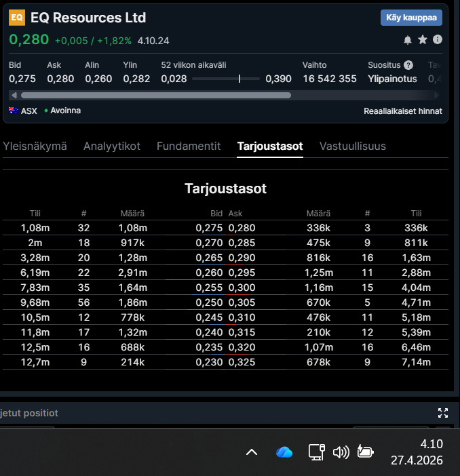This screenshot has width=460, height=476.
Task: Click the Ask column header in table
Action: point(235,214)
